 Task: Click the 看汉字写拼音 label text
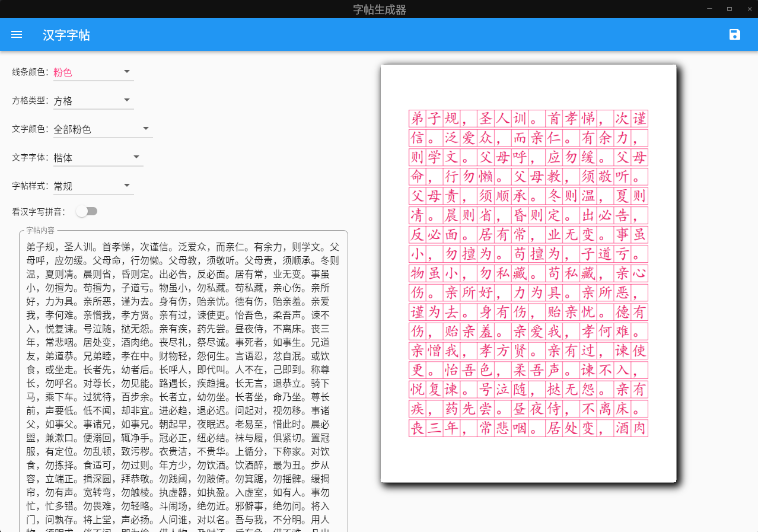tap(39, 212)
